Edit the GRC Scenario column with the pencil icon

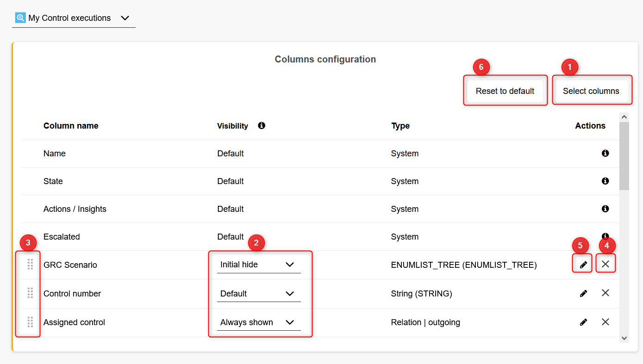tap(582, 264)
